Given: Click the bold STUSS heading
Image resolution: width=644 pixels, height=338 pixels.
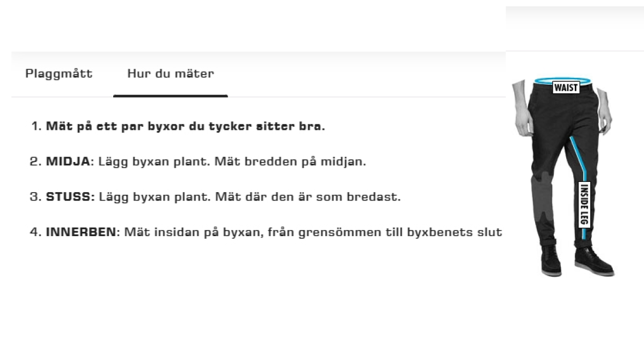Looking at the screenshot, I should 70,197.
